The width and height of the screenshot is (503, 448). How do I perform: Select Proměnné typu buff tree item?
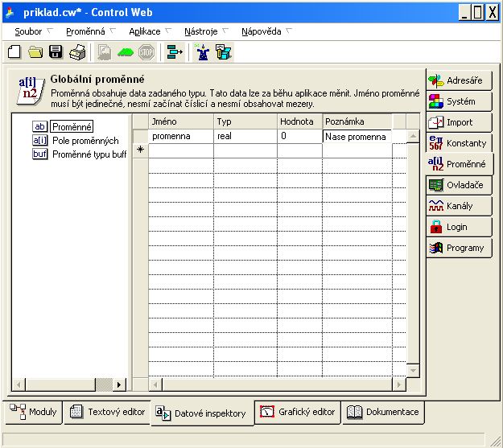[x=89, y=154]
